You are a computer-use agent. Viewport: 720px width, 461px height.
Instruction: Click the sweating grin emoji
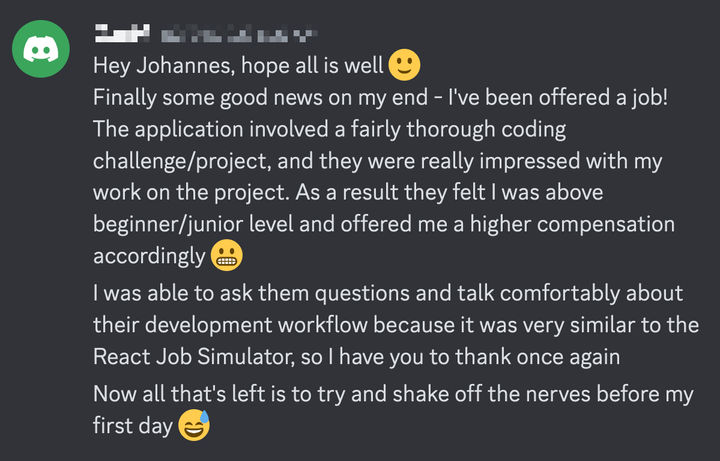pos(194,427)
